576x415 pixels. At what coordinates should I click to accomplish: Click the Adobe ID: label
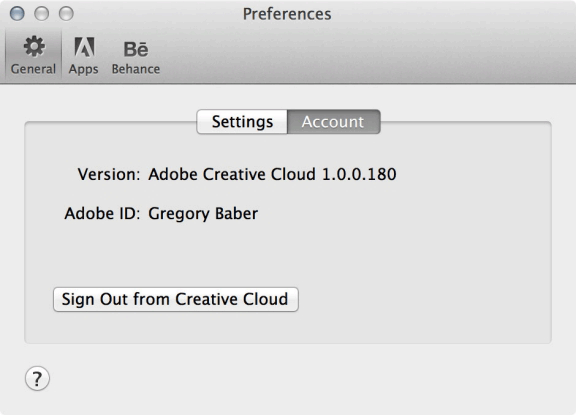coord(102,213)
